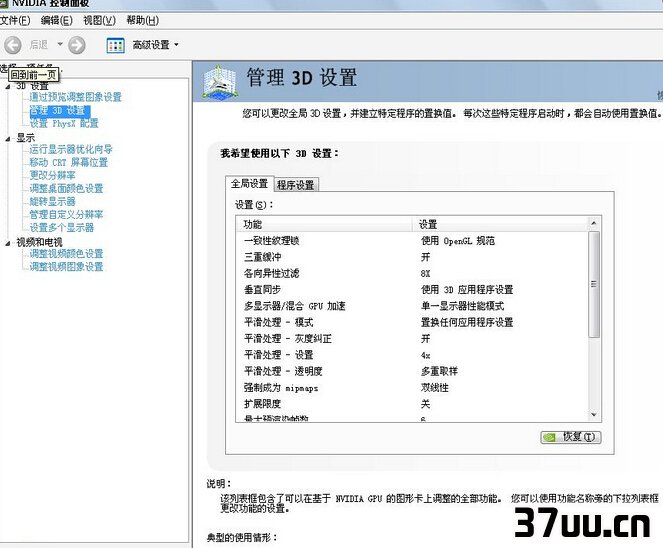The width and height of the screenshot is (663, 548).
Task: Switch to the 程序设置 tab
Action: pyautogui.click(x=296, y=185)
